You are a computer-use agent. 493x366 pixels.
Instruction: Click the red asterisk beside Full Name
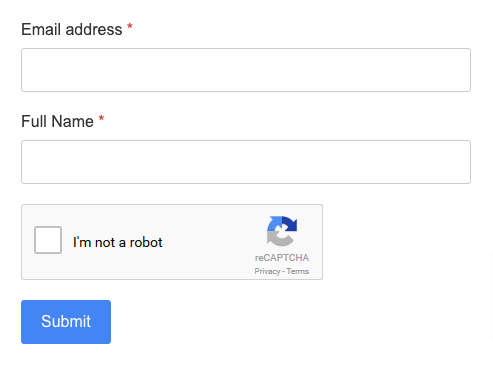click(x=101, y=118)
